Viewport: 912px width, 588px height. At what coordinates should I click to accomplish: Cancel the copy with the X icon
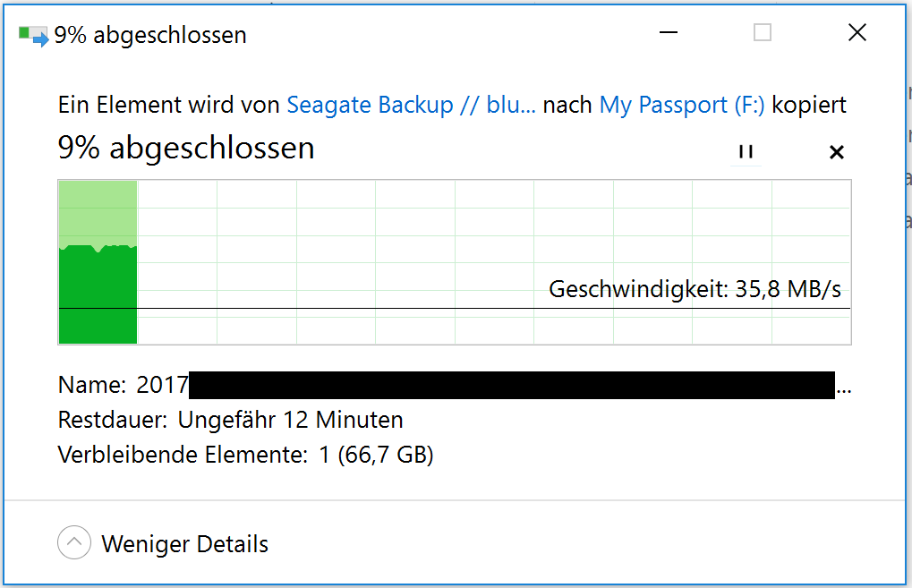836,152
